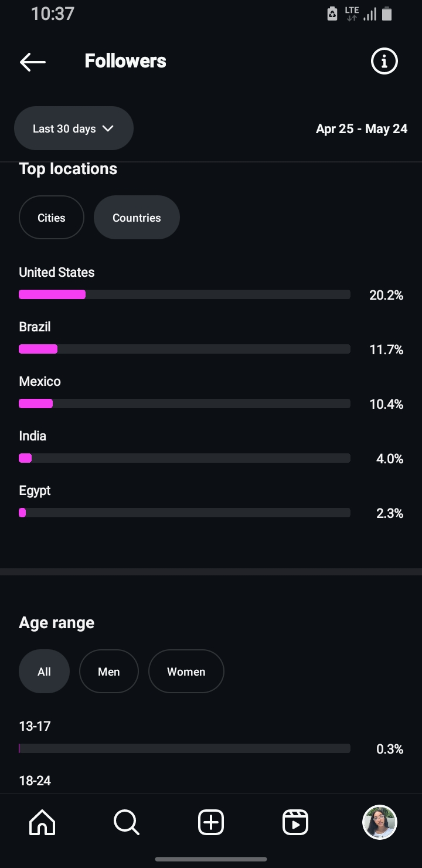Open the info circle icon
Image resolution: width=422 pixels, height=868 pixels.
(384, 61)
